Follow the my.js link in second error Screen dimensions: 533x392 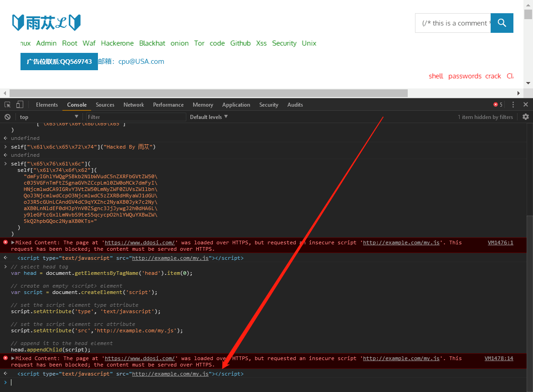(401, 358)
